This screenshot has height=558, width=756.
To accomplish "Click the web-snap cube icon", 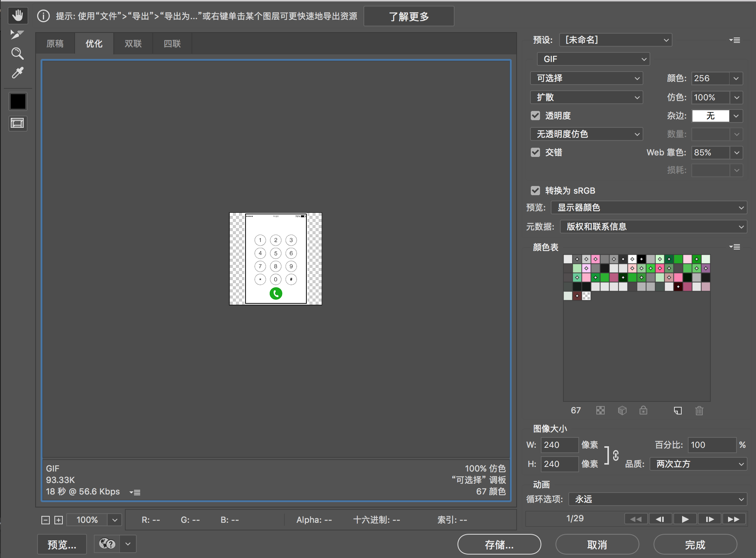I will [622, 411].
